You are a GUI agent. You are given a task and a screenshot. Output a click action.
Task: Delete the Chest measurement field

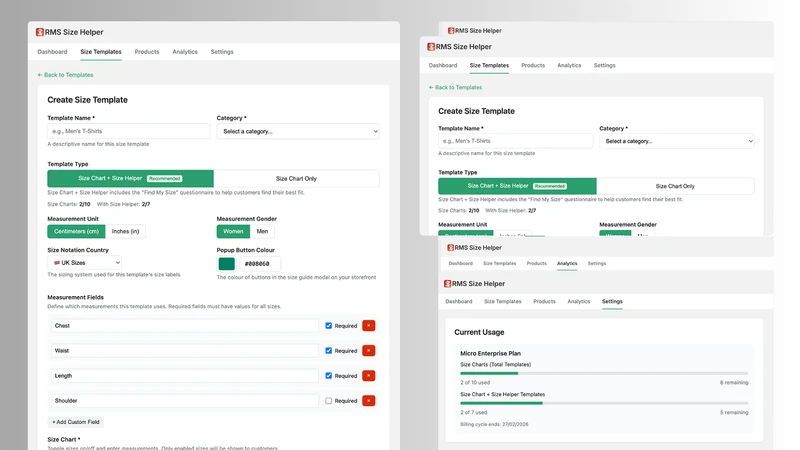click(368, 326)
